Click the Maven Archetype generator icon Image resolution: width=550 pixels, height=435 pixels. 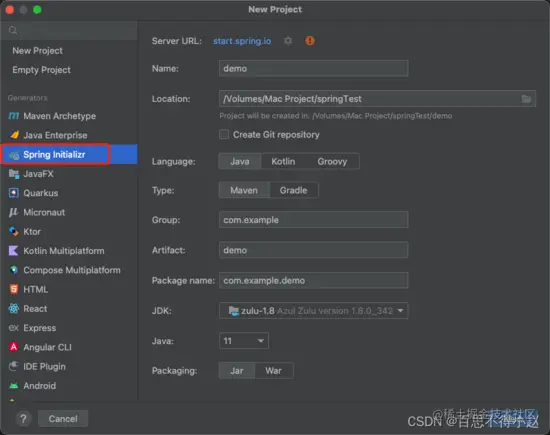click(14, 116)
